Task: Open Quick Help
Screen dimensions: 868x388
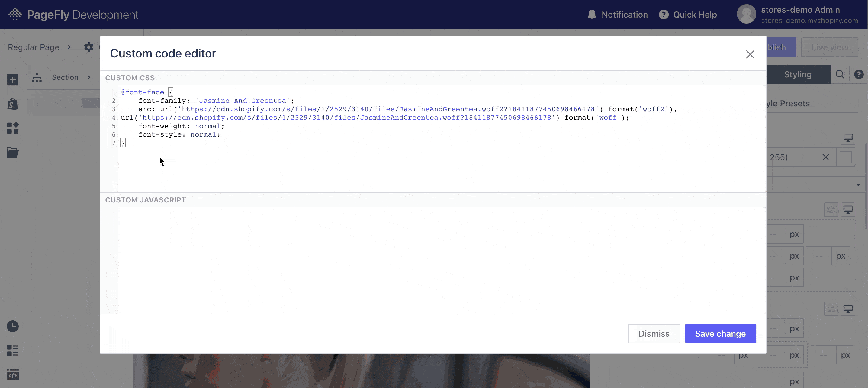Action: [688, 15]
